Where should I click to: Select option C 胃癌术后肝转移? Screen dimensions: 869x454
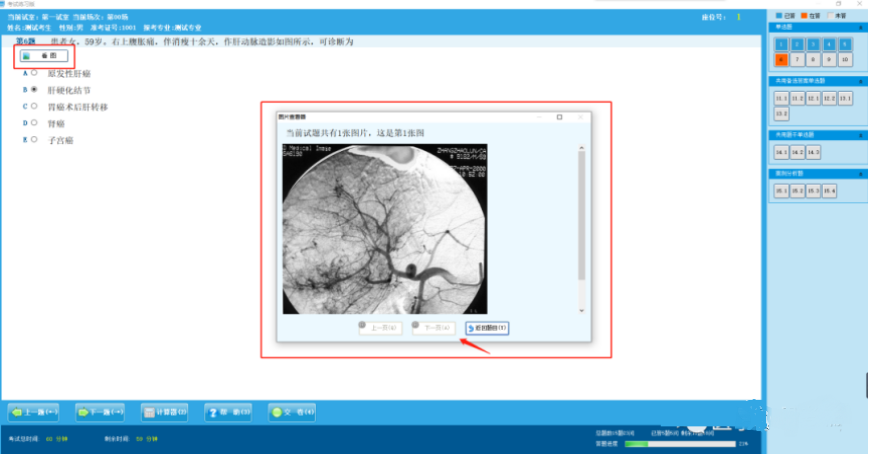coord(35,105)
